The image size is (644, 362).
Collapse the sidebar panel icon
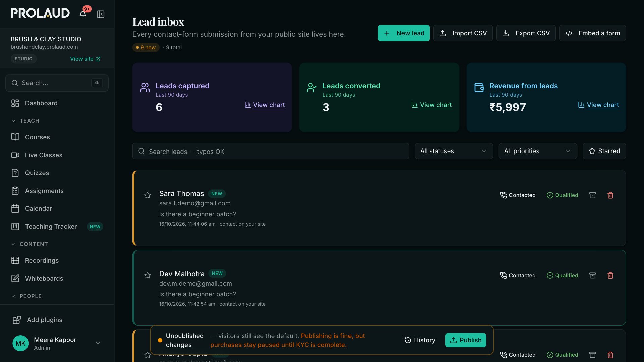[101, 14]
